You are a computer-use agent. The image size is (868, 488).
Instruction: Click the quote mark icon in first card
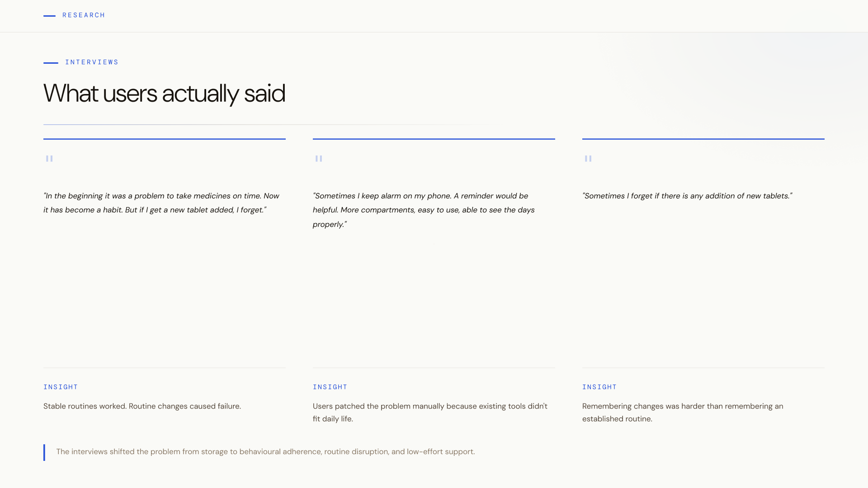coord(49,159)
